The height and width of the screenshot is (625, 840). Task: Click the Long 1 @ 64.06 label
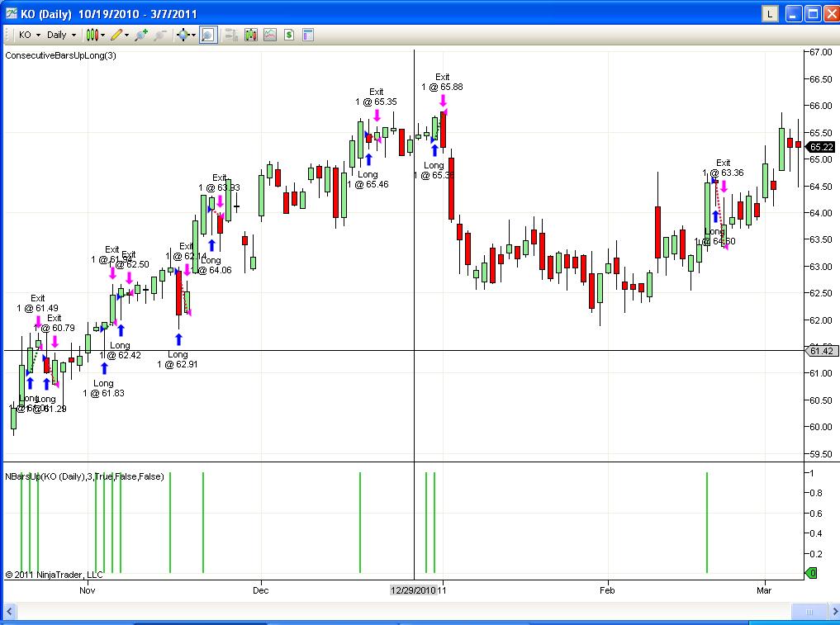point(211,265)
